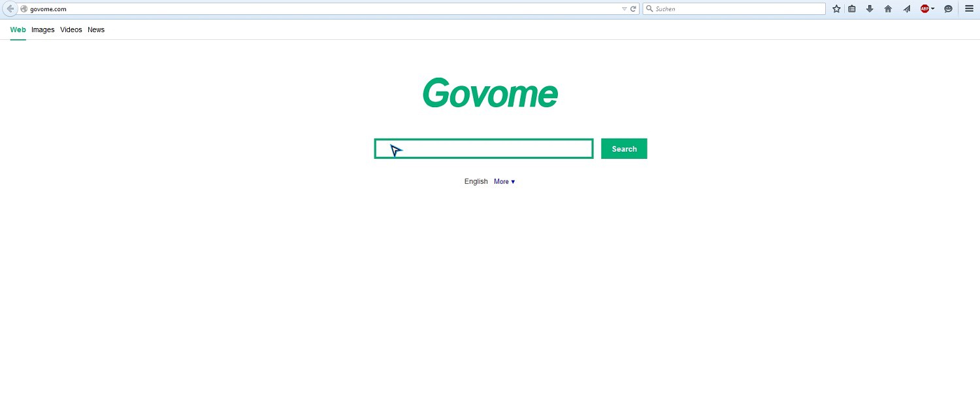Viewport: 980px width, 408px height.
Task: Click the Adblock Plus ABP icon
Action: click(x=924, y=9)
